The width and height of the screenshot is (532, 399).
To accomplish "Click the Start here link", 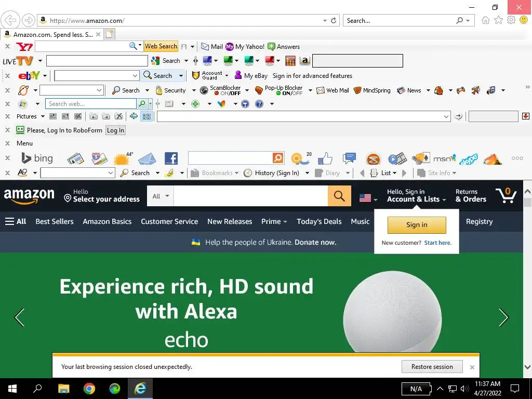I will tap(437, 243).
